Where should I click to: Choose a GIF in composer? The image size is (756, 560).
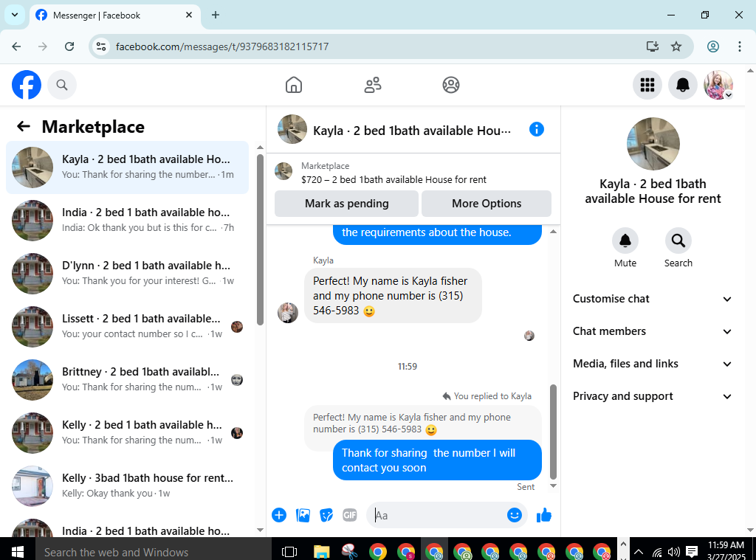[x=349, y=515]
